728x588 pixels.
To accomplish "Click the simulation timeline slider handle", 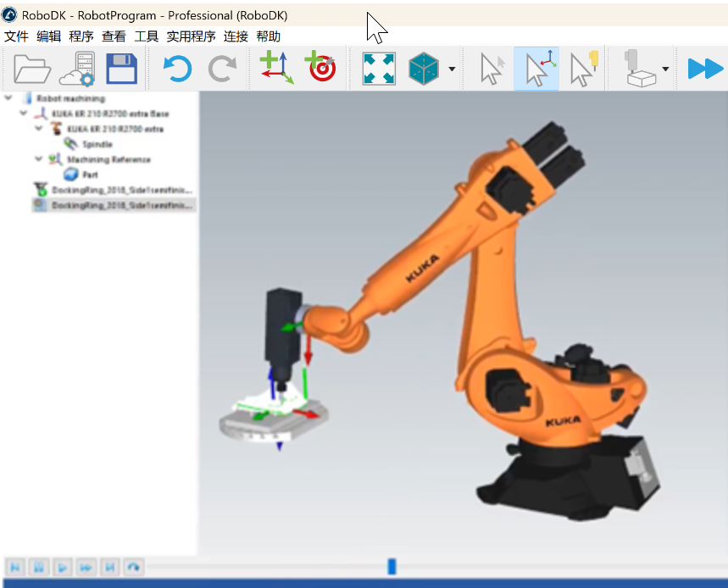I will [392, 566].
